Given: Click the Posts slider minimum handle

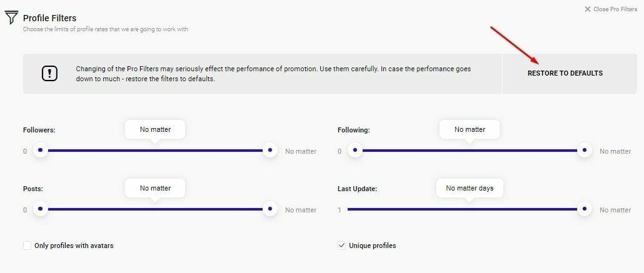Looking at the screenshot, I should click(41, 209).
